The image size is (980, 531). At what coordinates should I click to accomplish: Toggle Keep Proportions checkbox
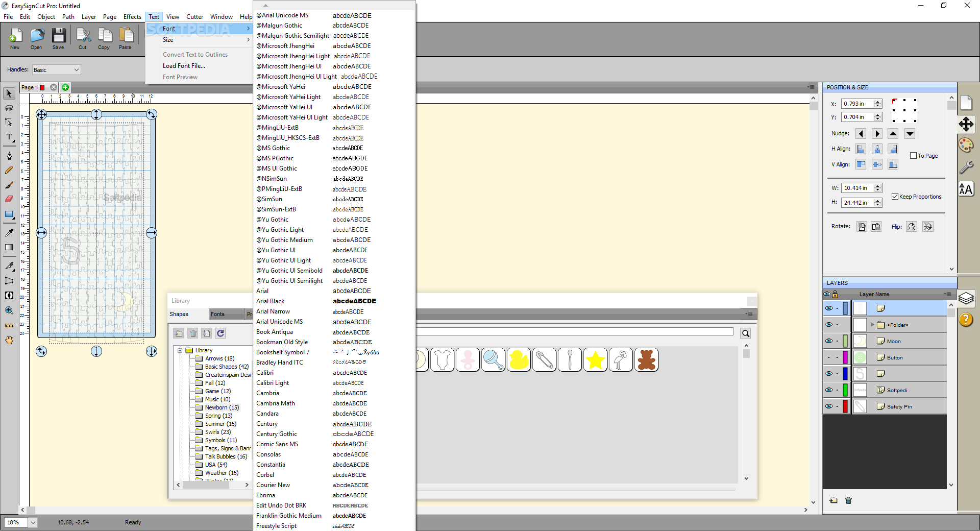[x=895, y=197]
